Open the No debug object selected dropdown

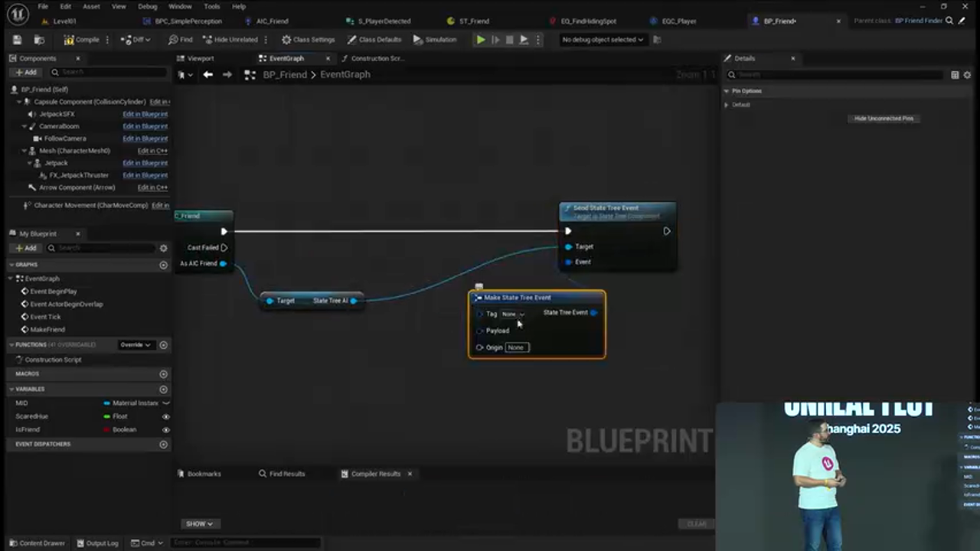[602, 39]
